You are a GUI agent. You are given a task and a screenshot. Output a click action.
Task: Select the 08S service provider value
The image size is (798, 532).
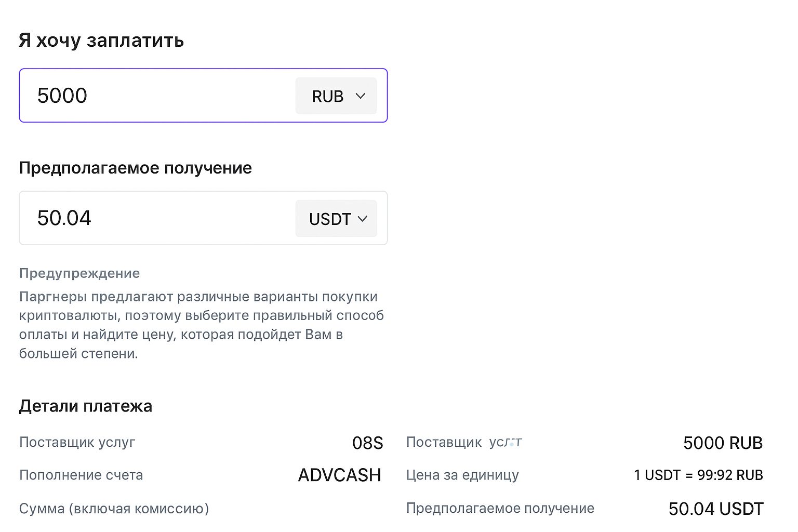367,443
